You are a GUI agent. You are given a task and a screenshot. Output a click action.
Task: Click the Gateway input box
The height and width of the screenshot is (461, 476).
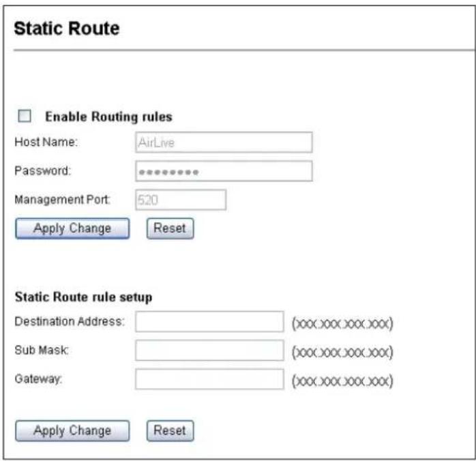(x=209, y=379)
